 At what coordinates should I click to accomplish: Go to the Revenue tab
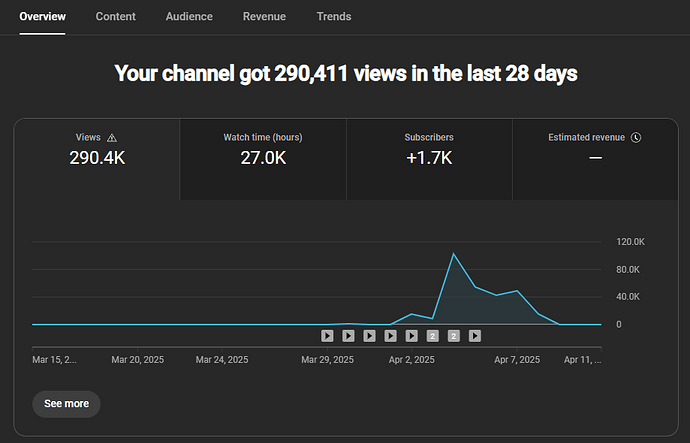264,17
